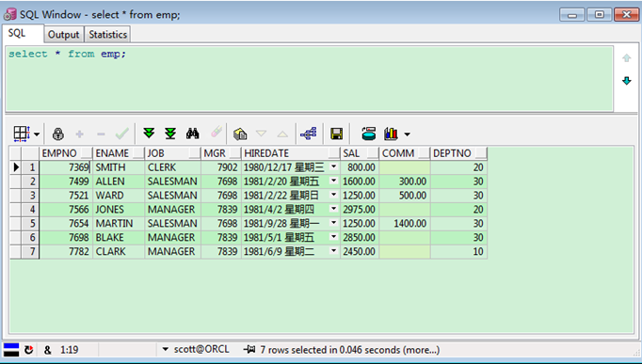This screenshot has height=364, width=642.
Task: Click the Export query results icon
Action: (240, 134)
